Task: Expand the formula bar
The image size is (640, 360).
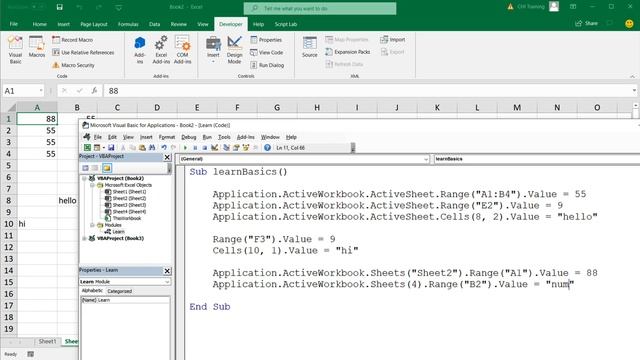Action: [634, 91]
